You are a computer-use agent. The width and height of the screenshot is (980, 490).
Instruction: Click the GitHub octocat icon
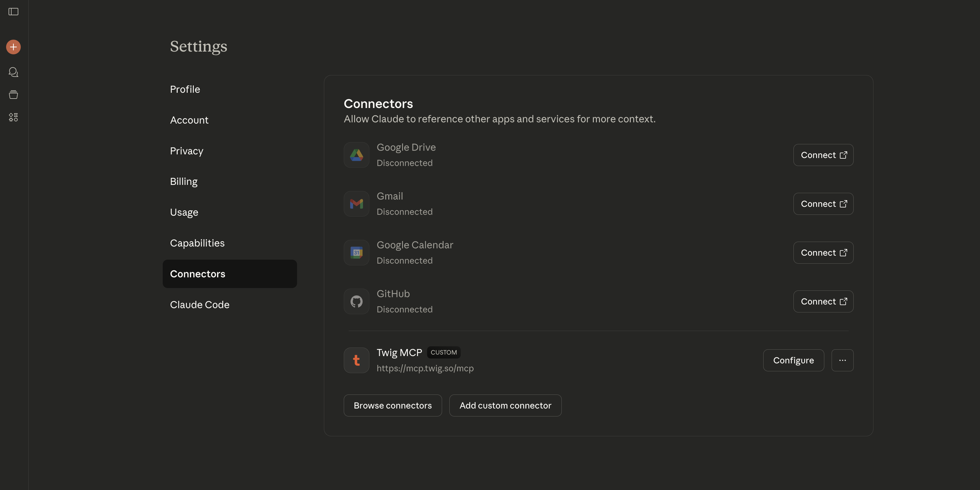(x=356, y=301)
